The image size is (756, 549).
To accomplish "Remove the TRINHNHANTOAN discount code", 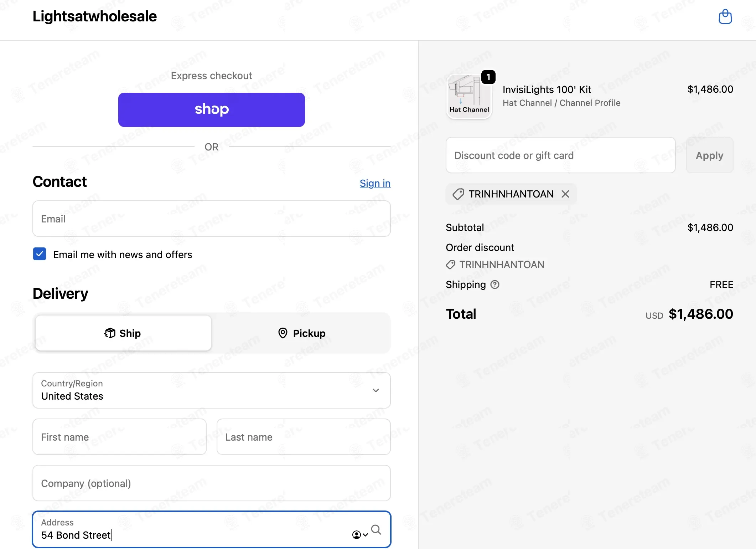I will pyautogui.click(x=565, y=194).
